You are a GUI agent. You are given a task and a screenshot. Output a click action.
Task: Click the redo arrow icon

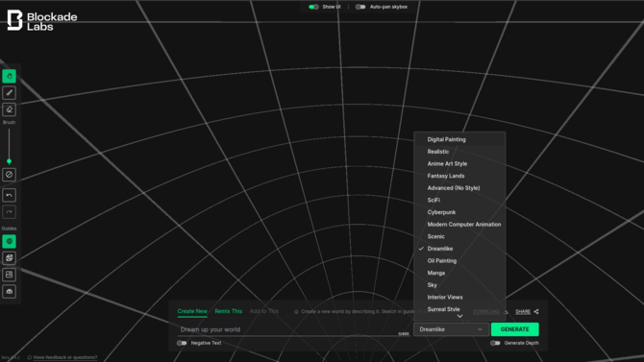[9, 212]
